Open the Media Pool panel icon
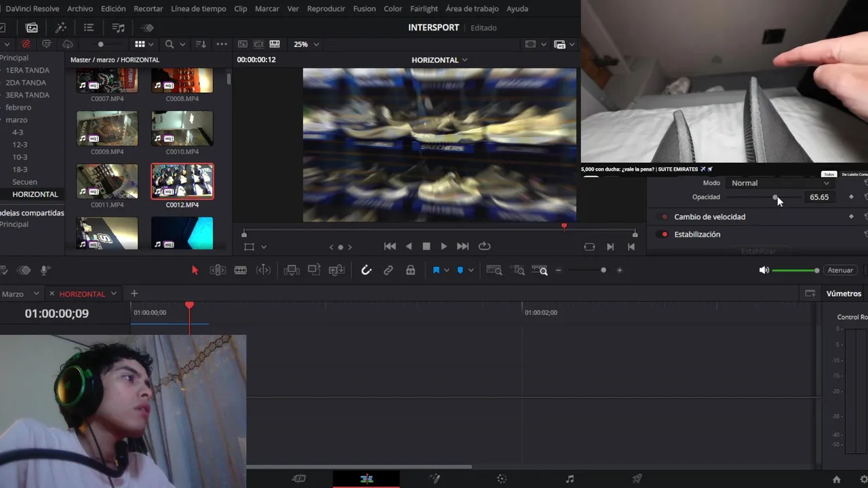Image resolution: width=868 pixels, height=488 pixels. tap(32, 28)
